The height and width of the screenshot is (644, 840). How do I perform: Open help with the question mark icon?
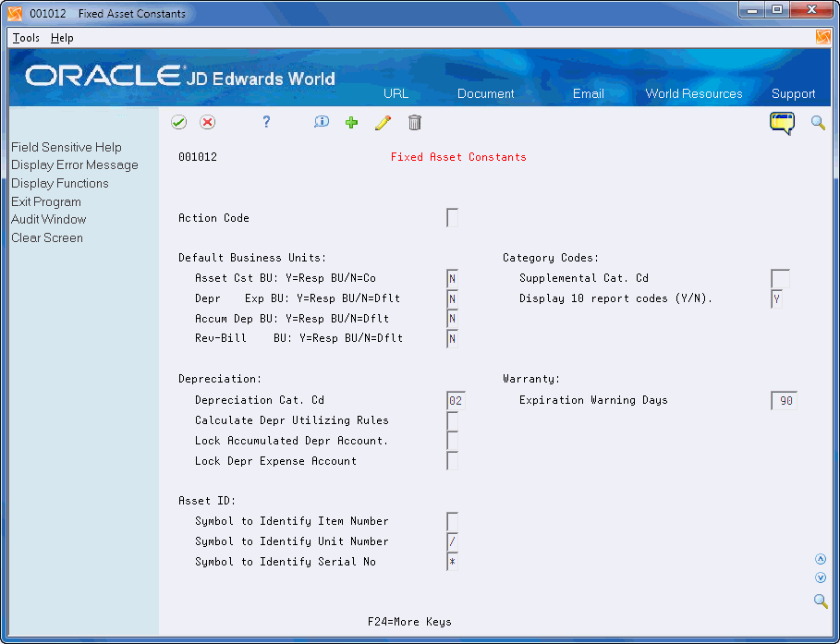tap(266, 122)
